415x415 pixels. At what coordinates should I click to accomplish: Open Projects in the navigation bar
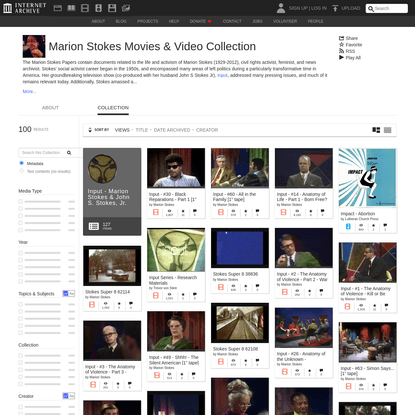[x=148, y=21]
